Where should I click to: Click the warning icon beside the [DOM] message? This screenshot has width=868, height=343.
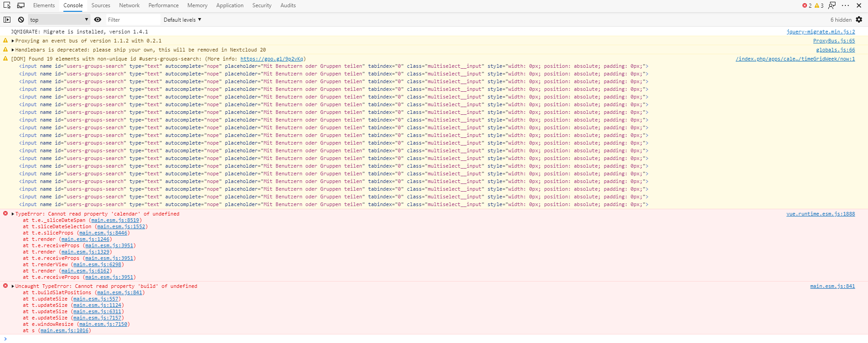[5, 59]
